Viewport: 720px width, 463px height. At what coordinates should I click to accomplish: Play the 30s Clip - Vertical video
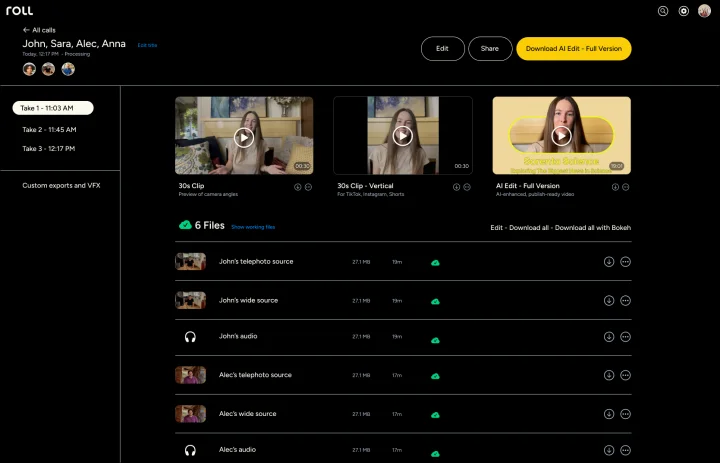coord(403,136)
